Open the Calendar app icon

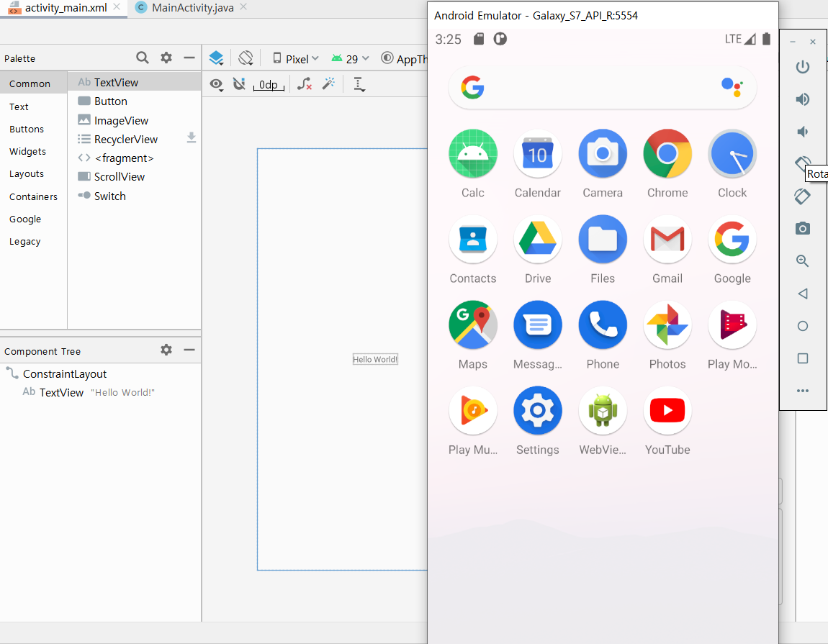tap(538, 153)
